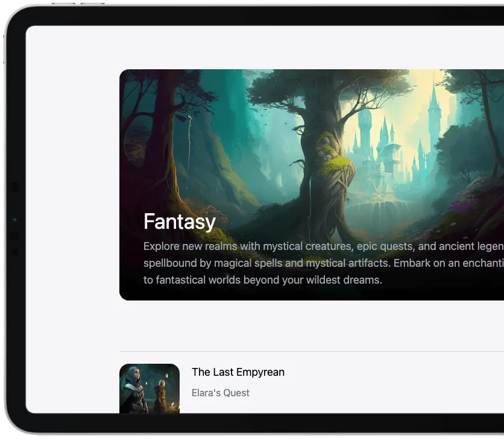Select The Last Empyrean title
Viewport: 504px width, 439px height.
coord(238,372)
